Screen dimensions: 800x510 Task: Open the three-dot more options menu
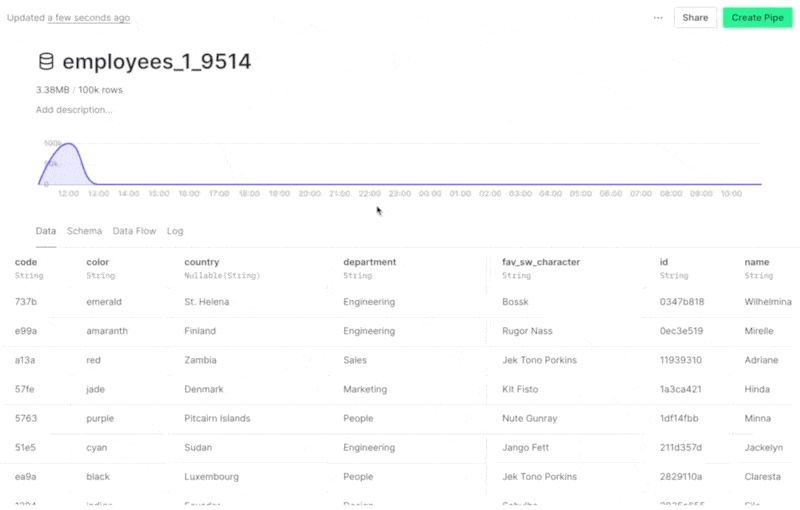point(658,17)
